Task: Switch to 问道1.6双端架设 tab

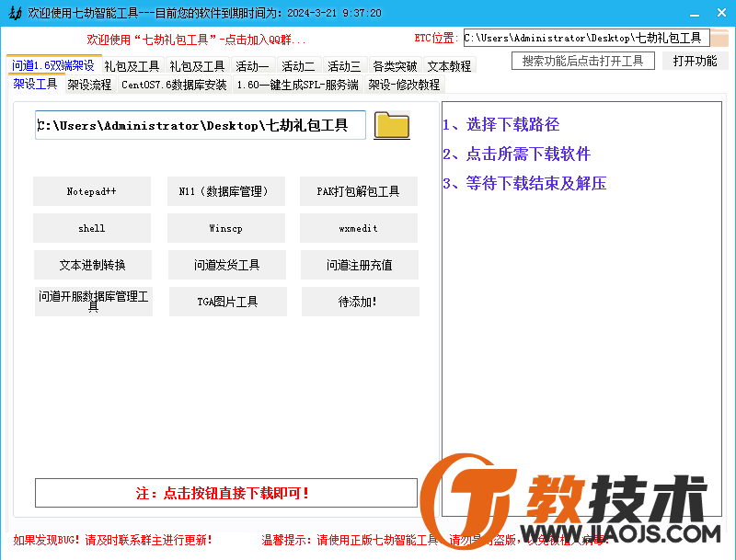Action: 53,64
